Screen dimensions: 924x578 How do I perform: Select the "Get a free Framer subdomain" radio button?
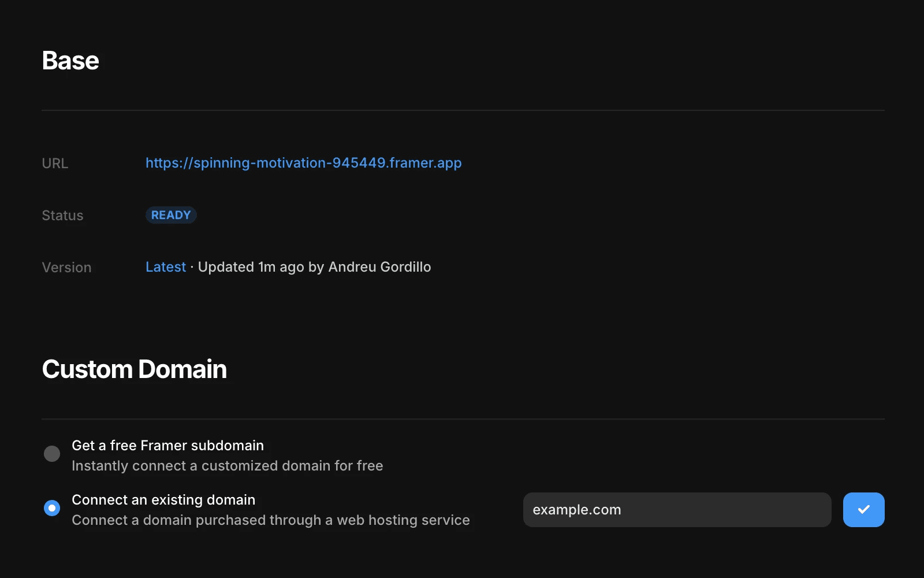coord(51,453)
